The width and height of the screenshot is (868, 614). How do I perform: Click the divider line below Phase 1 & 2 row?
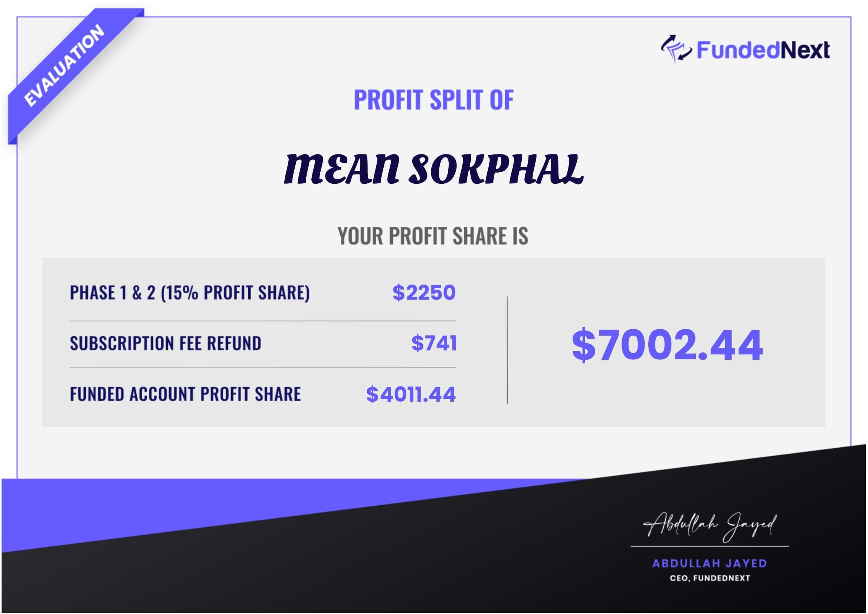click(263, 321)
